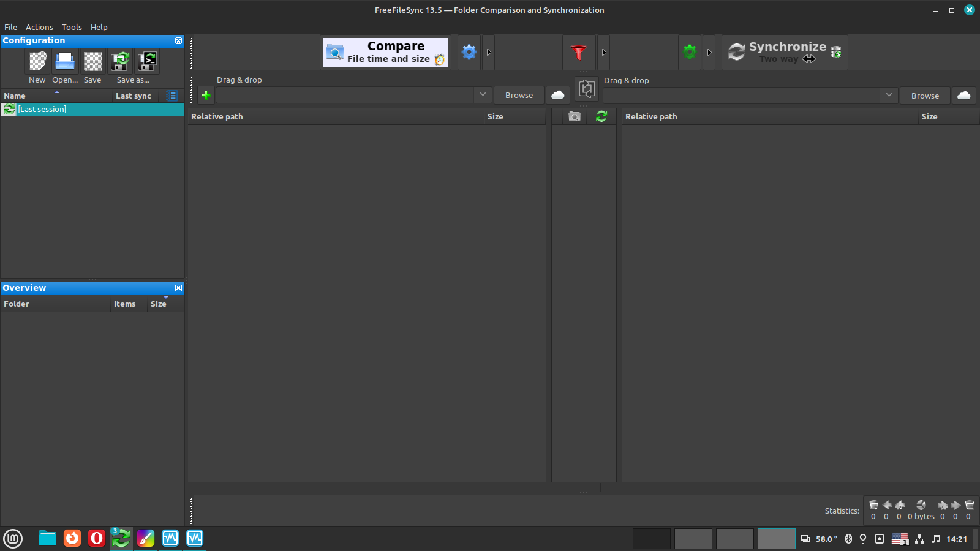The image size is (980, 551).
Task: Launch Firefox from the taskbar
Action: (x=72, y=538)
